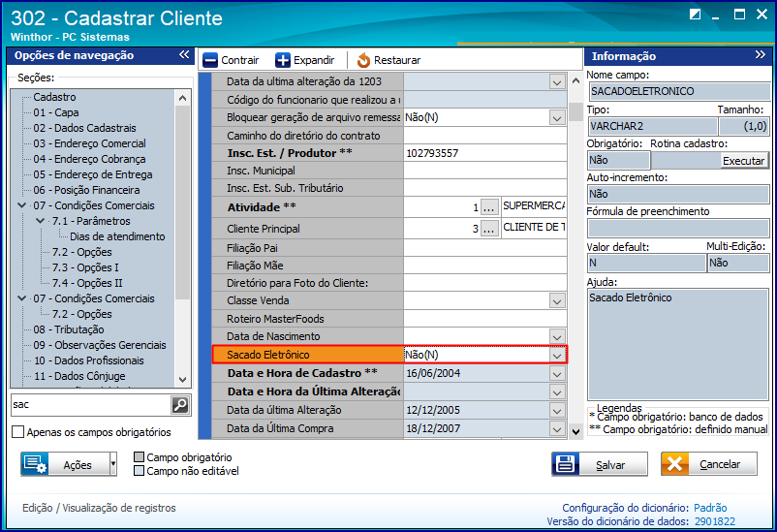Click the sections tree scrollbar thumb
This screenshot has width=777, height=532.
[182, 203]
